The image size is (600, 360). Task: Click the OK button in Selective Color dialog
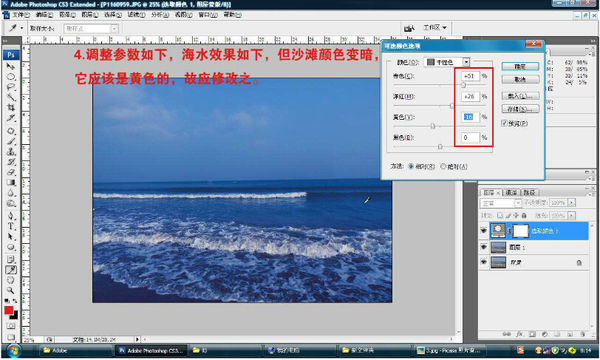pyautogui.click(x=520, y=67)
